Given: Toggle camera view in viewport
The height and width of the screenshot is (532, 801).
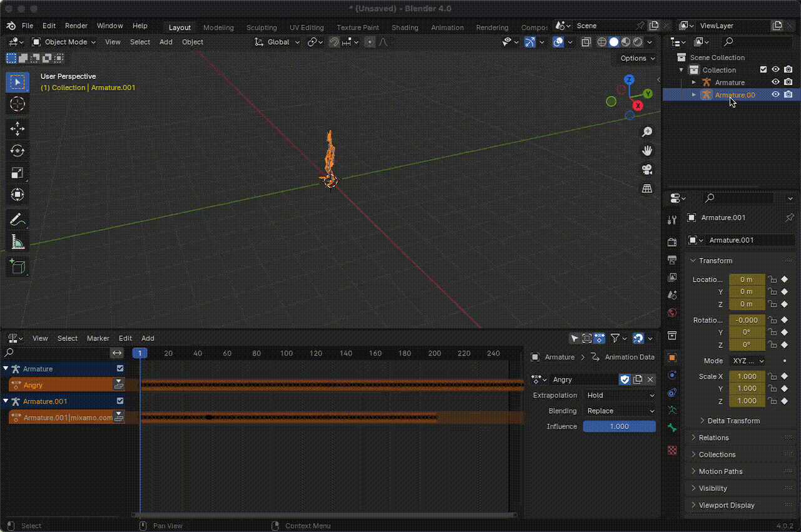Looking at the screenshot, I should [x=647, y=170].
